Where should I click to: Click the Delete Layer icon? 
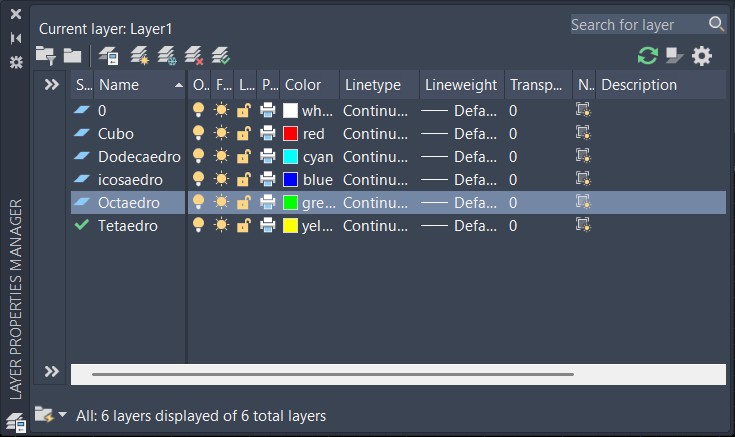[x=195, y=56]
